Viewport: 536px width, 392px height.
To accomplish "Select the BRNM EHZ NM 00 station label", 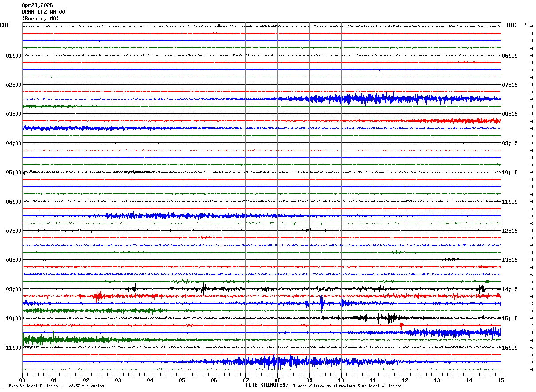I will coord(43,12).
